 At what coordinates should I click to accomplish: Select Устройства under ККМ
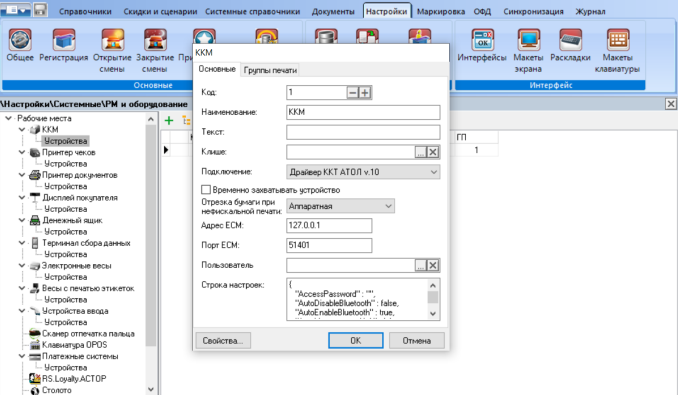tap(65, 141)
